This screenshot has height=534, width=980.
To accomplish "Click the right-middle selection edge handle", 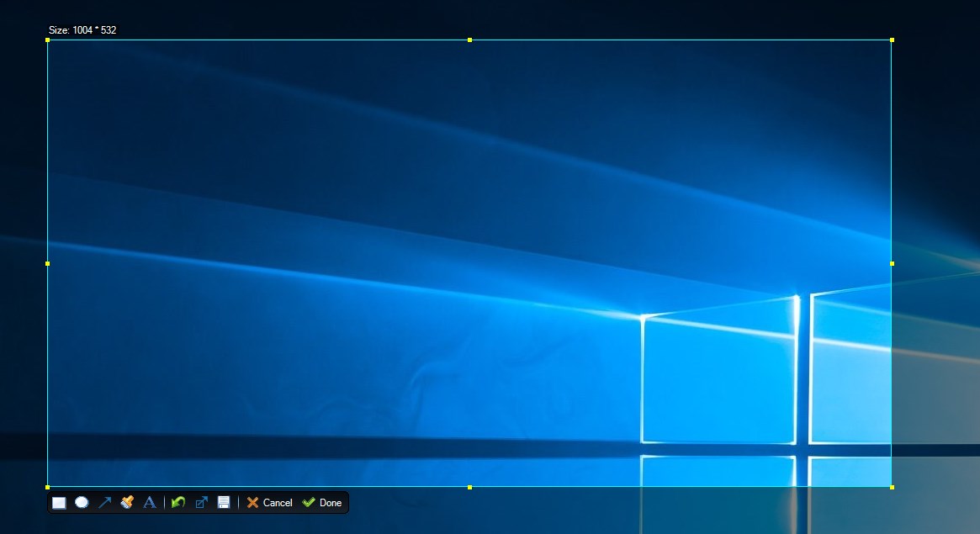I will tap(892, 263).
